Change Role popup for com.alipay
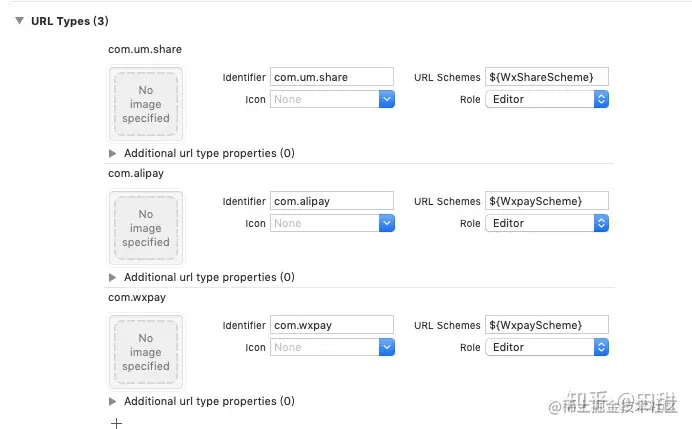 click(547, 223)
